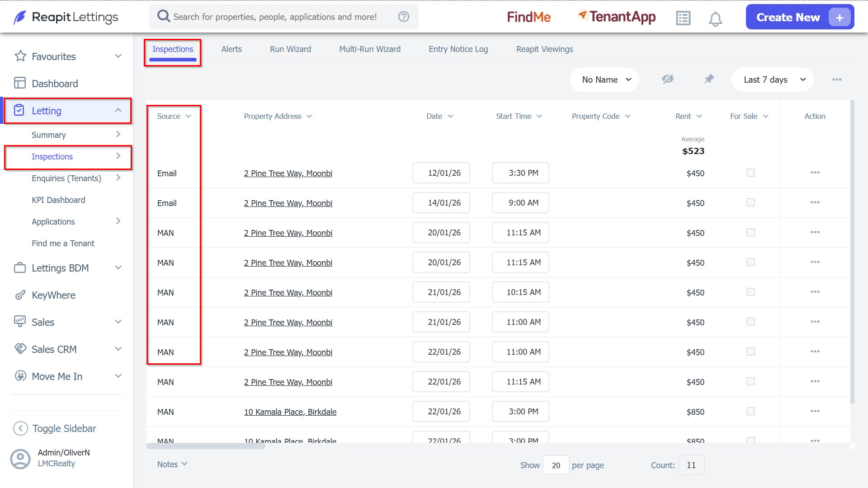
Task: Open the Last 7 days dropdown
Action: tap(773, 80)
